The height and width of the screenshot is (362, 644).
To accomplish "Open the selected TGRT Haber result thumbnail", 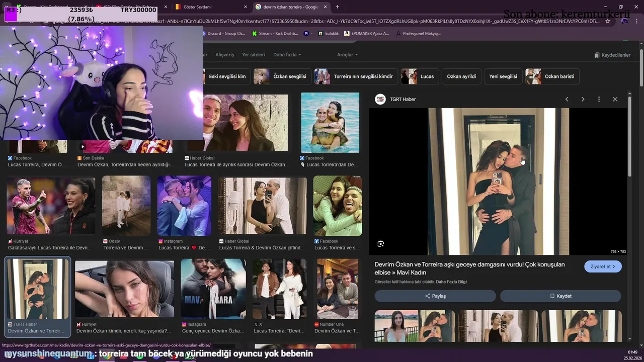I will (38, 289).
